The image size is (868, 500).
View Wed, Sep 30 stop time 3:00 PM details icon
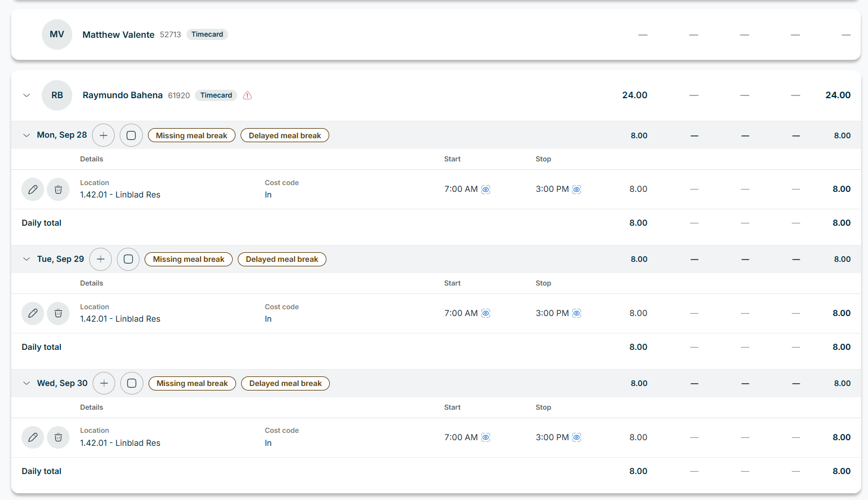pyautogui.click(x=577, y=437)
